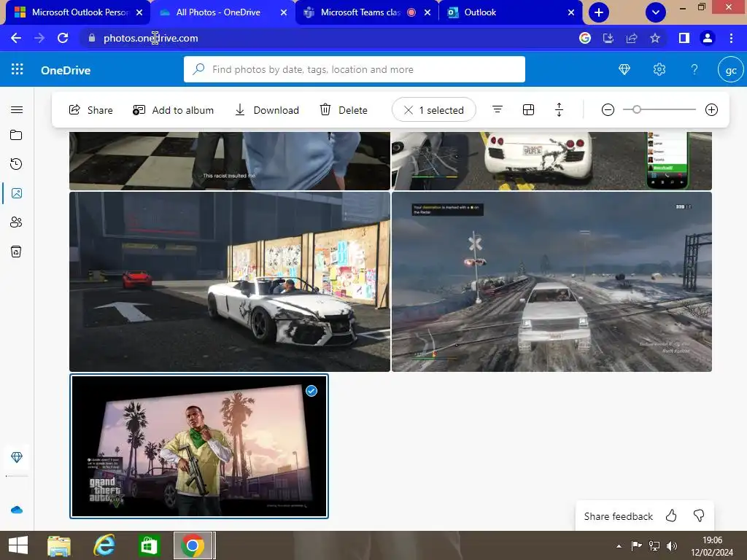Bookmark this page with the star icon
This screenshot has height=560, width=747.
[x=655, y=38]
